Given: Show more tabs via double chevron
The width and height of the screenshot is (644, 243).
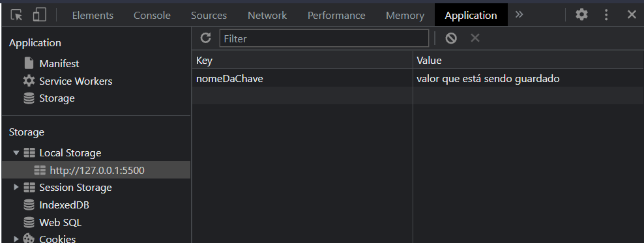Looking at the screenshot, I should [x=519, y=15].
